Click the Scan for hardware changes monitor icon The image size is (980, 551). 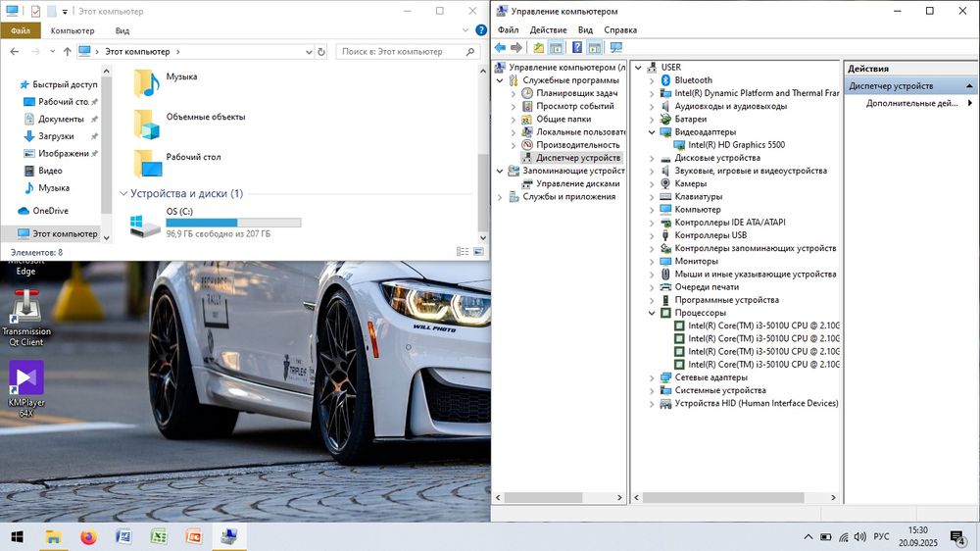pos(616,47)
